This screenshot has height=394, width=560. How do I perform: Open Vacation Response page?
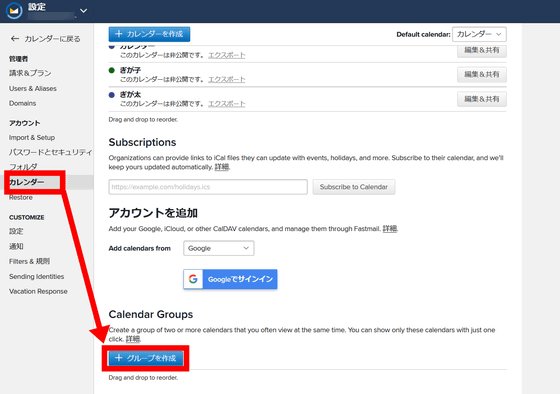click(38, 291)
